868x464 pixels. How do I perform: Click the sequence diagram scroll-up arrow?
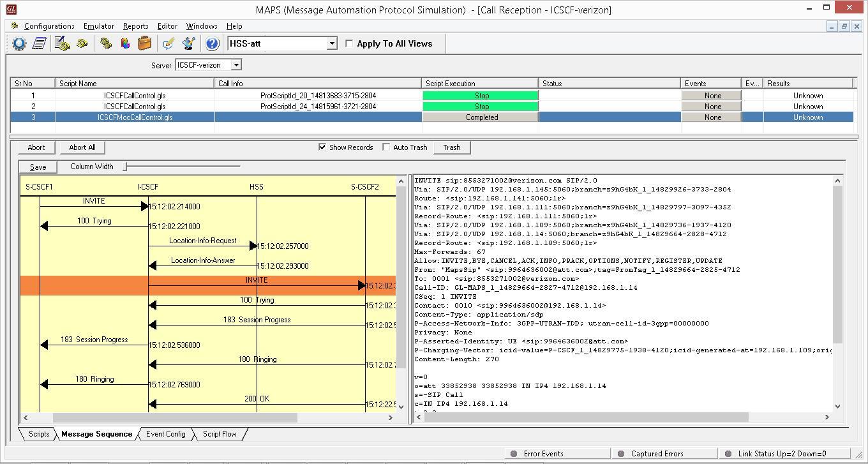tap(401, 181)
